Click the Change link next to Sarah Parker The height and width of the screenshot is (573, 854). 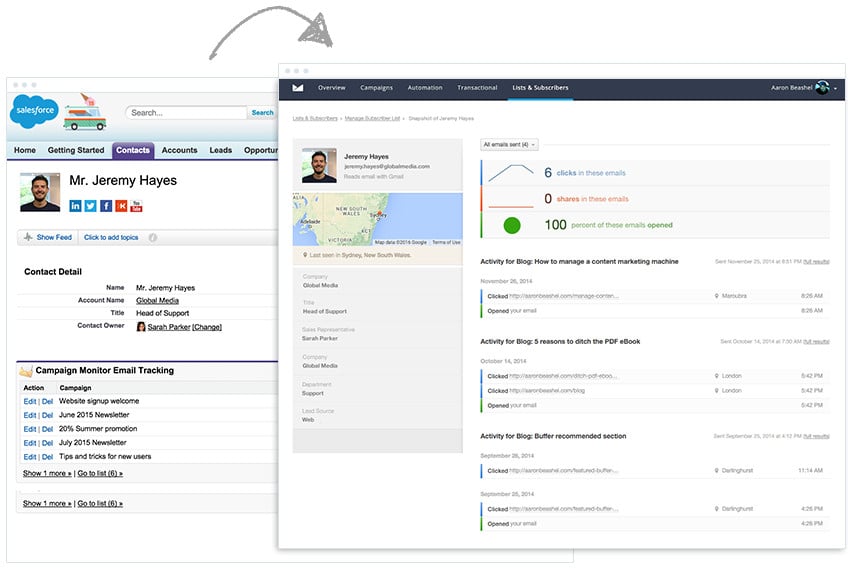point(207,327)
